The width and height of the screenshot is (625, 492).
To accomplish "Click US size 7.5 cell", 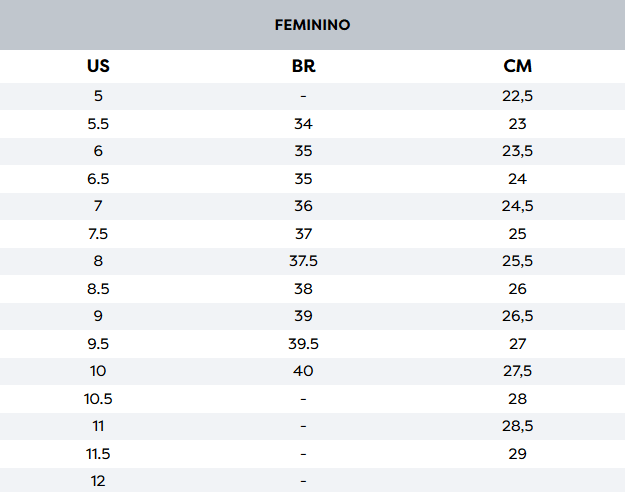I will point(98,234).
